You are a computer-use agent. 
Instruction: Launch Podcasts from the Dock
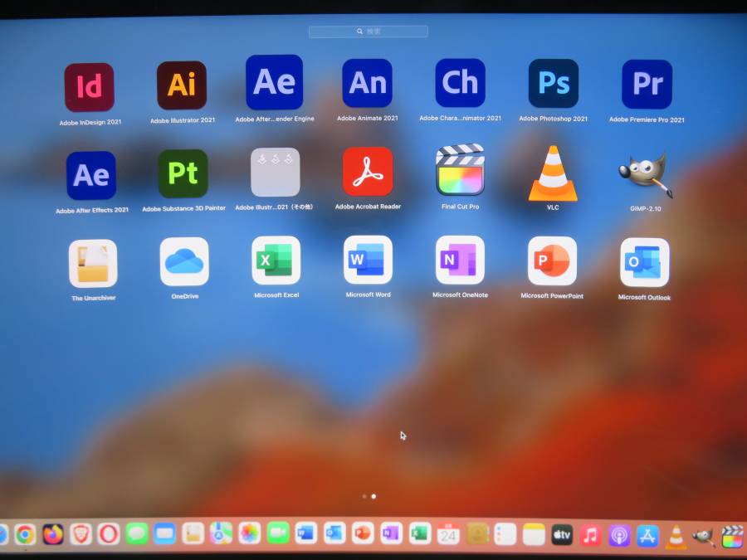[619, 536]
